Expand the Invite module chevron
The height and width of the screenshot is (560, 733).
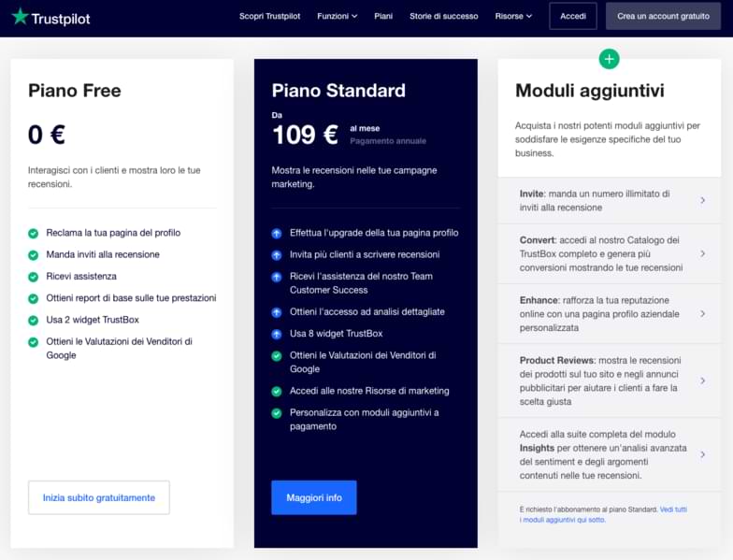tap(703, 200)
